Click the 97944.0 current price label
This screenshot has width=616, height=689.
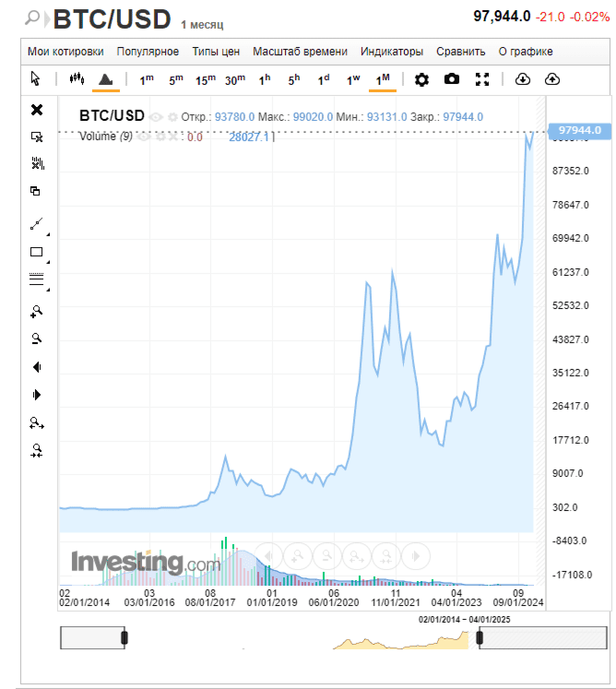(x=579, y=130)
